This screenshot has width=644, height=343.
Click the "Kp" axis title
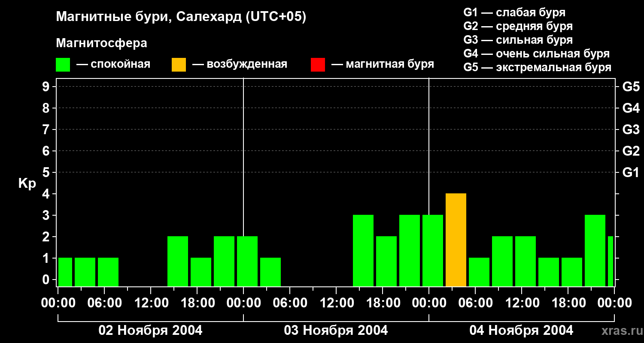(27, 184)
